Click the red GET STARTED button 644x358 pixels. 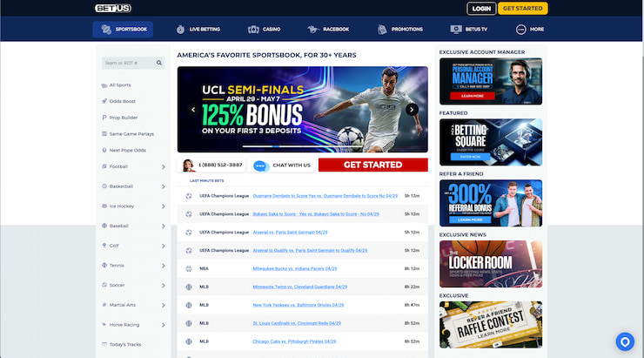click(x=373, y=165)
